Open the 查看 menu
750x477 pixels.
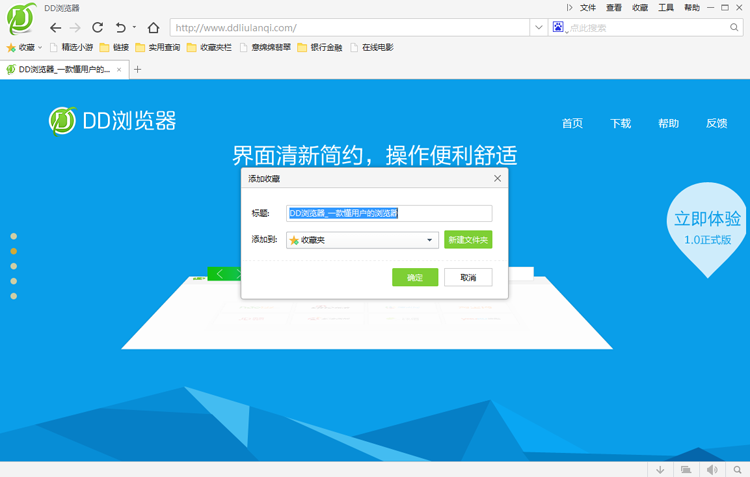[x=614, y=7]
